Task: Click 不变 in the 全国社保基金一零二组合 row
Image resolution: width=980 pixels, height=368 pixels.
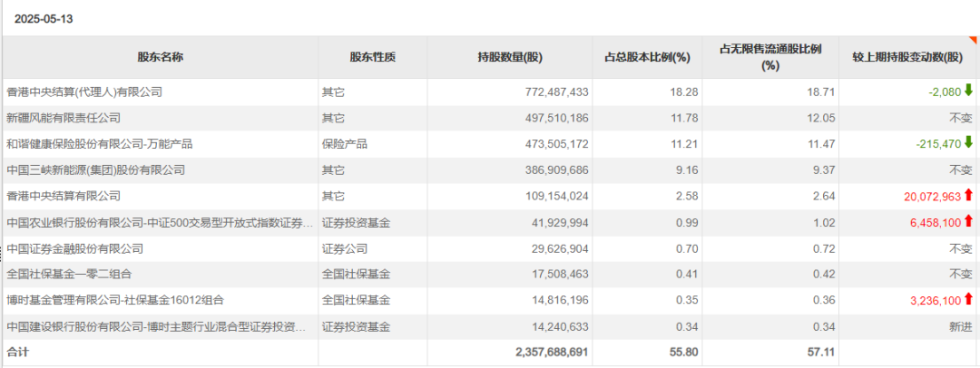Action: [x=962, y=275]
